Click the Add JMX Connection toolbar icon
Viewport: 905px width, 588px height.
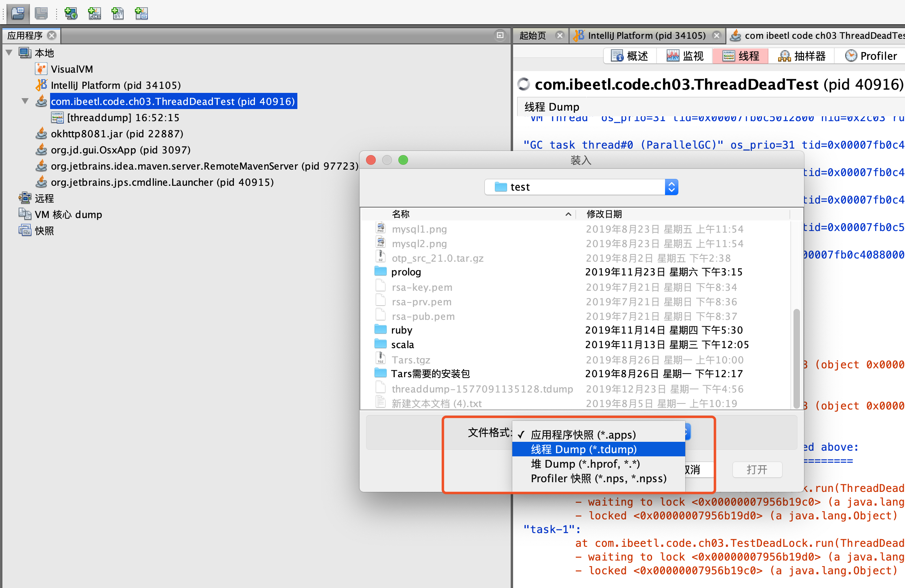click(x=95, y=13)
